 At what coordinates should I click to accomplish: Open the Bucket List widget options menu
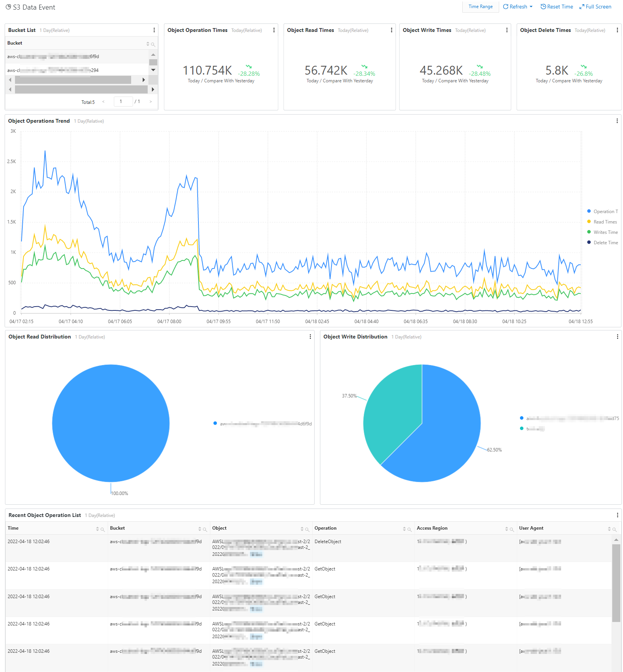pyautogui.click(x=154, y=30)
